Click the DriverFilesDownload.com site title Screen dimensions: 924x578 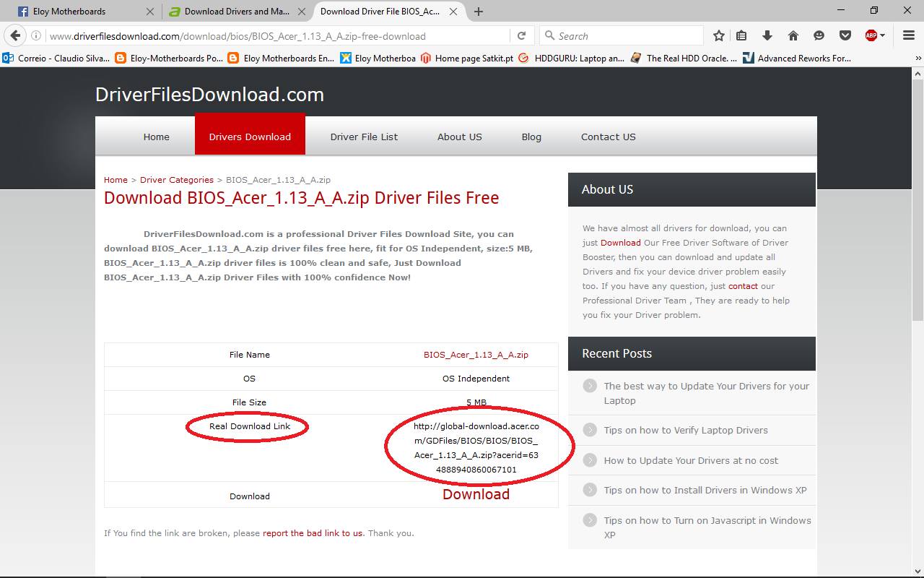(209, 95)
